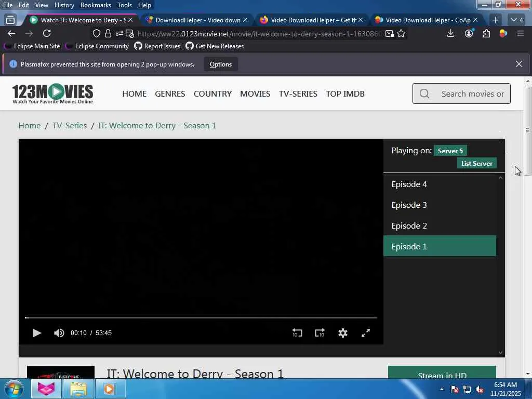The height and width of the screenshot is (399, 532).
Task: Expand the list all tabs dropdown
Action: (x=517, y=20)
